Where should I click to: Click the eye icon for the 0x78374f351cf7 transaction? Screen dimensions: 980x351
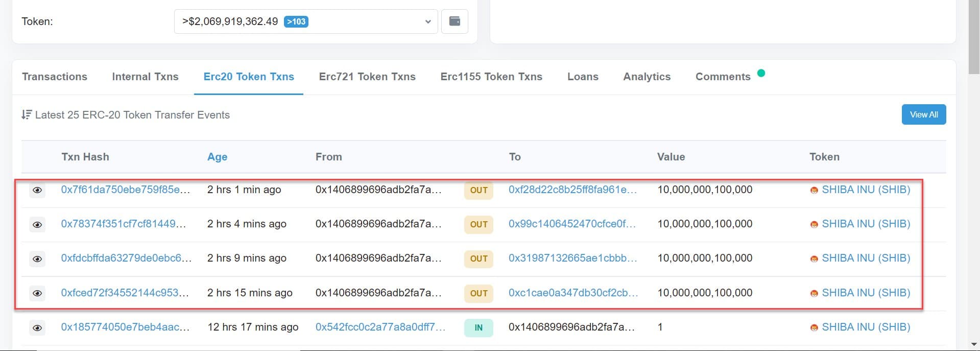click(x=37, y=224)
